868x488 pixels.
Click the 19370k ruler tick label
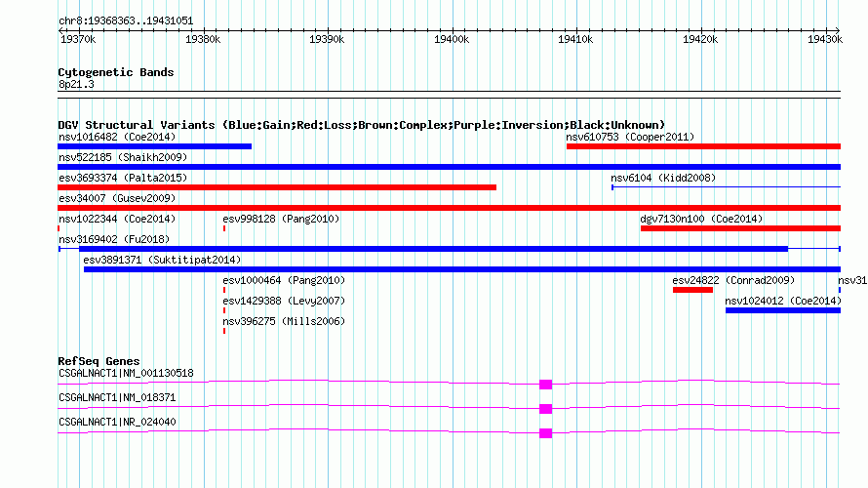pos(78,39)
